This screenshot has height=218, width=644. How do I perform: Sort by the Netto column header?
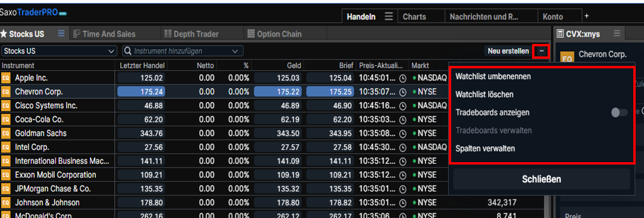pyautogui.click(x=205, y=65)
